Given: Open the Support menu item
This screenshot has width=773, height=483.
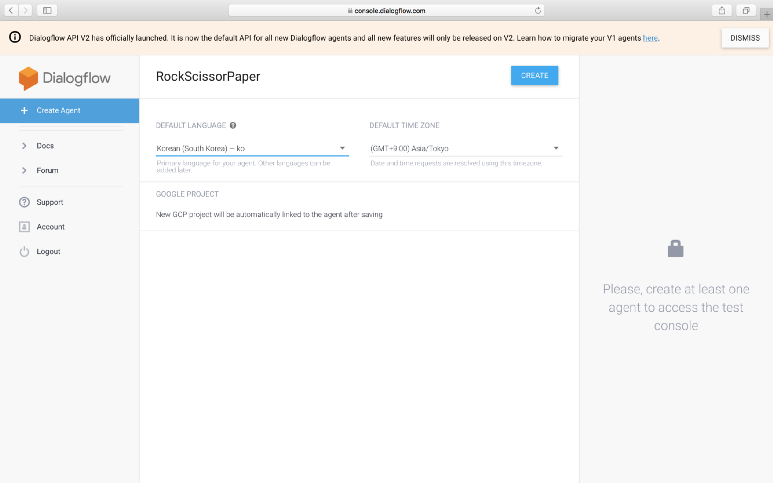Looking at the screenshot, I should coord(50,202).
